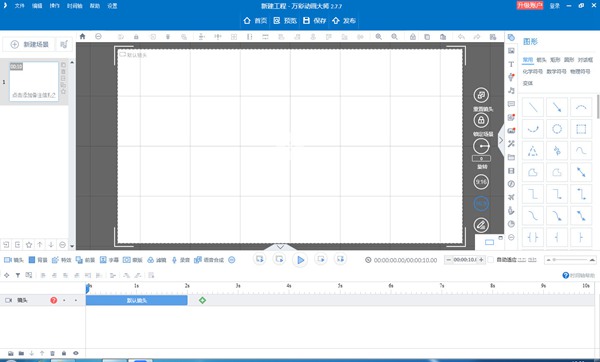Open the 设置 menu

point(112,6)
